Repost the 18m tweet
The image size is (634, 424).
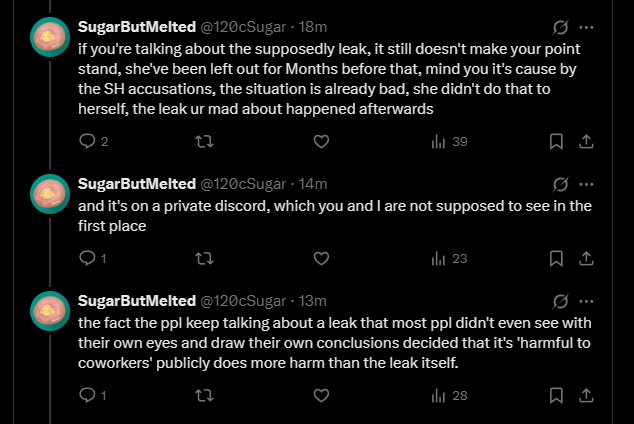[x=204, y=141]
